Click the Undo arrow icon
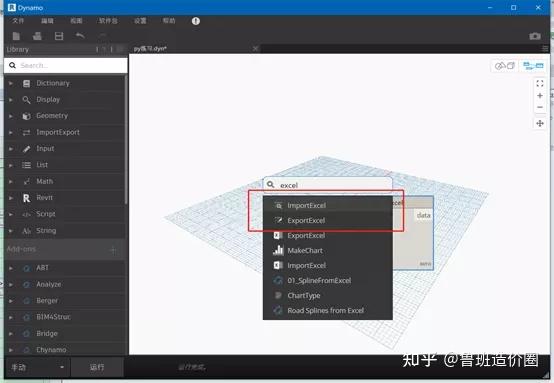The height and width of the screenshot is (383, 554). point(81,36)
